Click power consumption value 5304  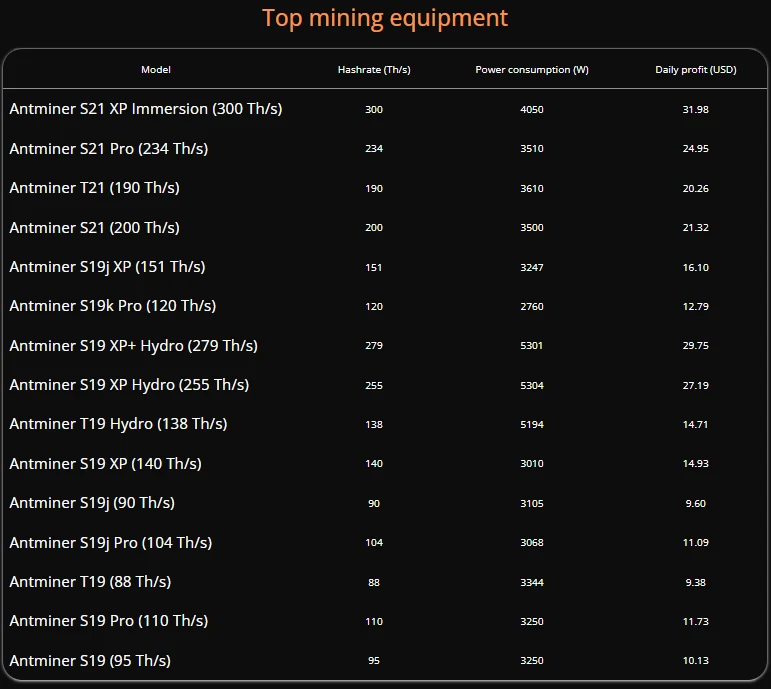point(532,386)
